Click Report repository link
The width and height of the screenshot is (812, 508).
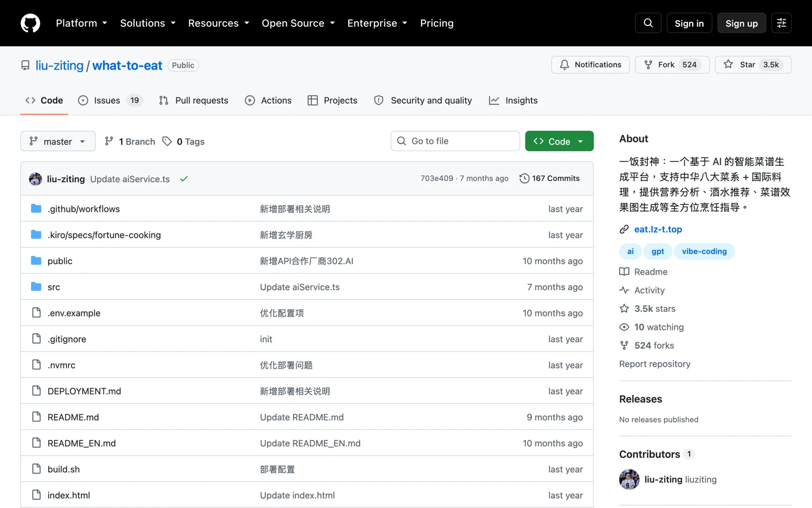click(x=655, y=364)
